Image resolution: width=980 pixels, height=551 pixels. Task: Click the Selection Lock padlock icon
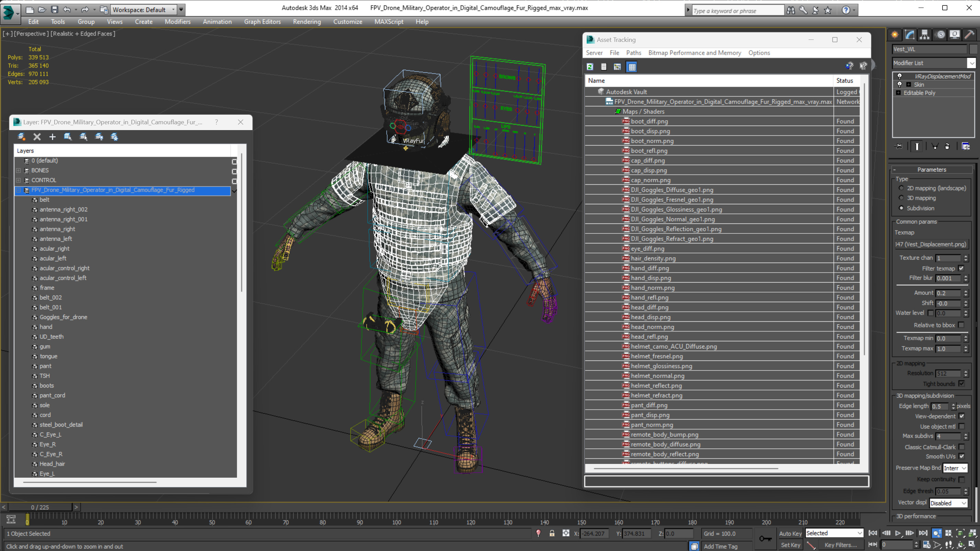552,533
